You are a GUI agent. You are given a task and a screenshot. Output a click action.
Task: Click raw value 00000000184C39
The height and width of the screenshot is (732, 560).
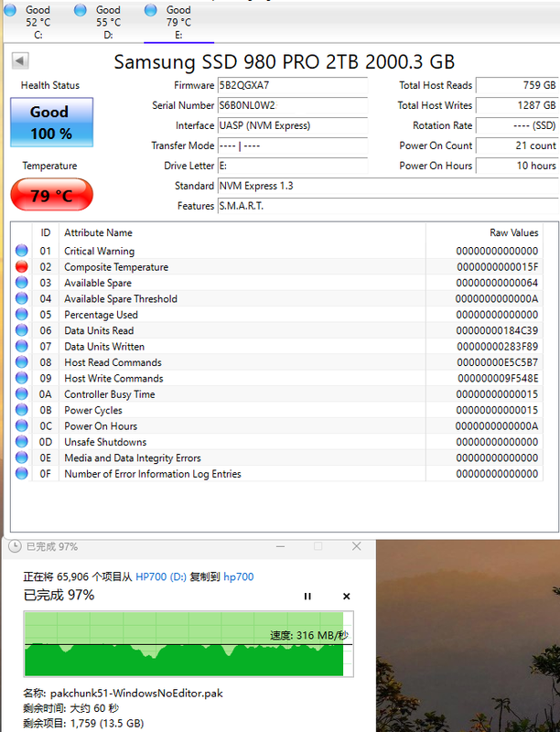[x=498, y=330]
